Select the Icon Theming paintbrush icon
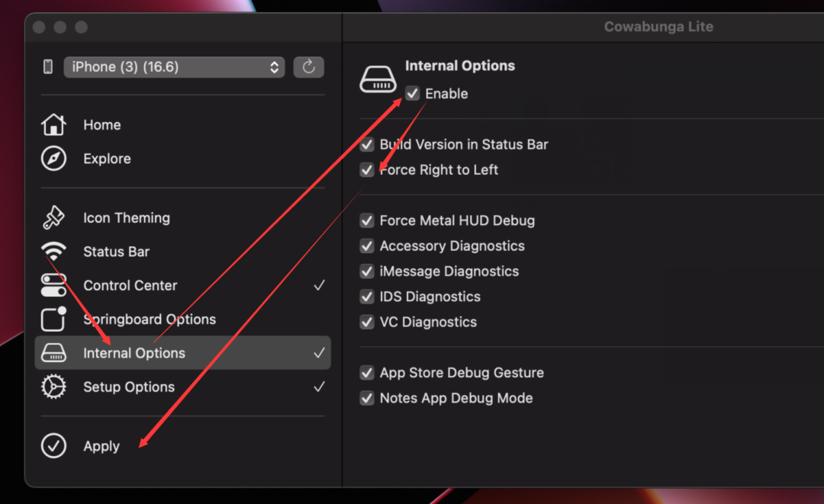 coord(53,218)
